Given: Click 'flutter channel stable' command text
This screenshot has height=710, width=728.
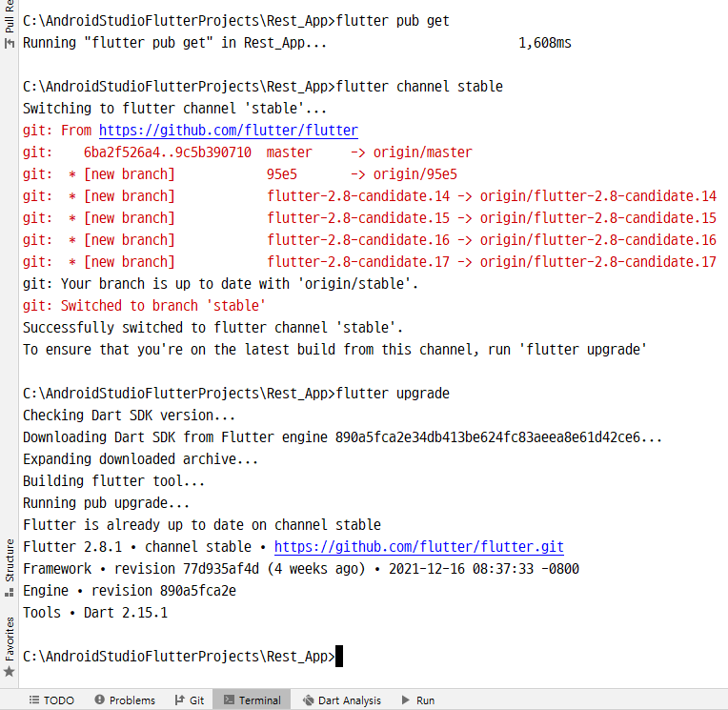Looking at the screenshot, I should (x=419, y=87).
